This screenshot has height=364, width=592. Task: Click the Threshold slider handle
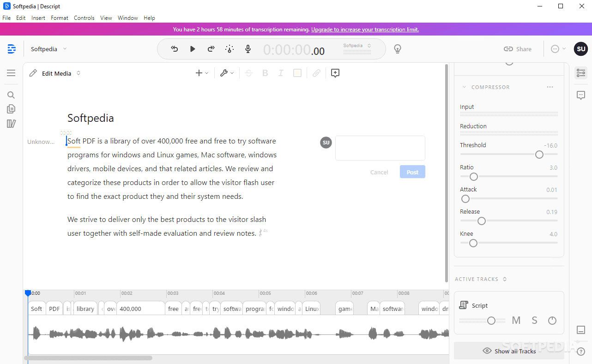539,155
